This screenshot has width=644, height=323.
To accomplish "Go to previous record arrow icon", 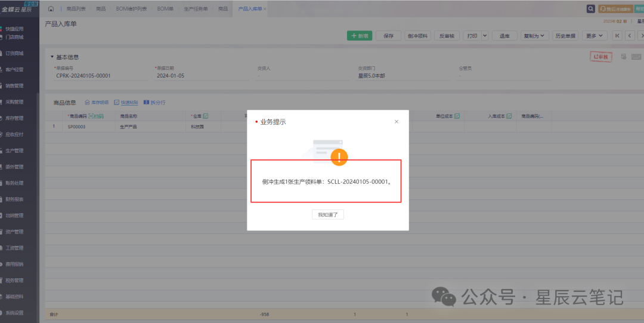I will point(629,36).
